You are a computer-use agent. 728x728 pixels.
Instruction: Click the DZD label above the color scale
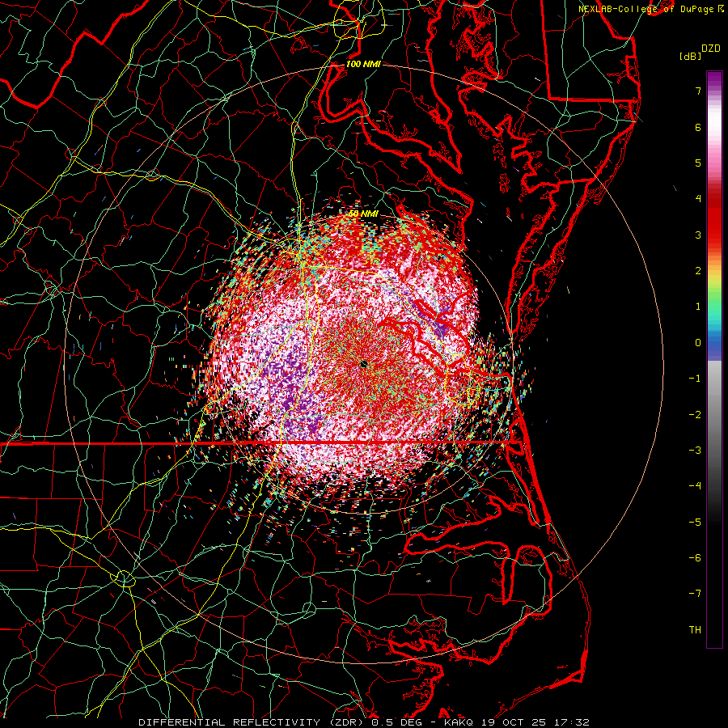pos(711,49)
